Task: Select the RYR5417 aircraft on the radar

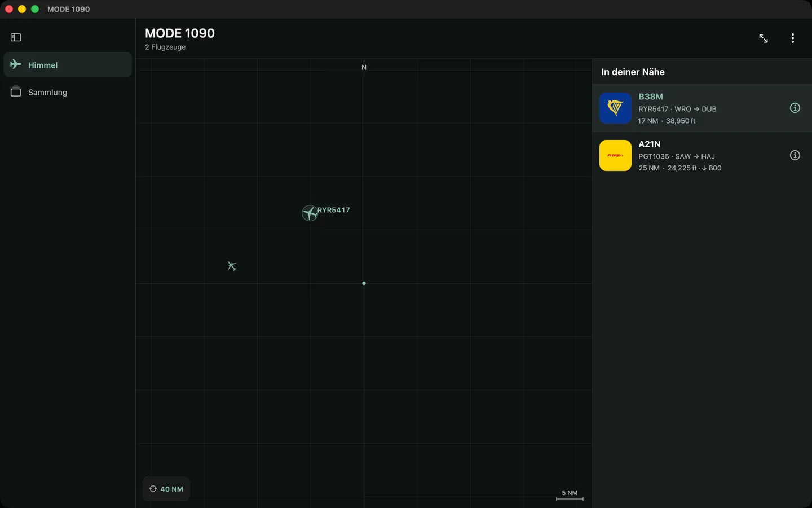Action: (310, 213)
